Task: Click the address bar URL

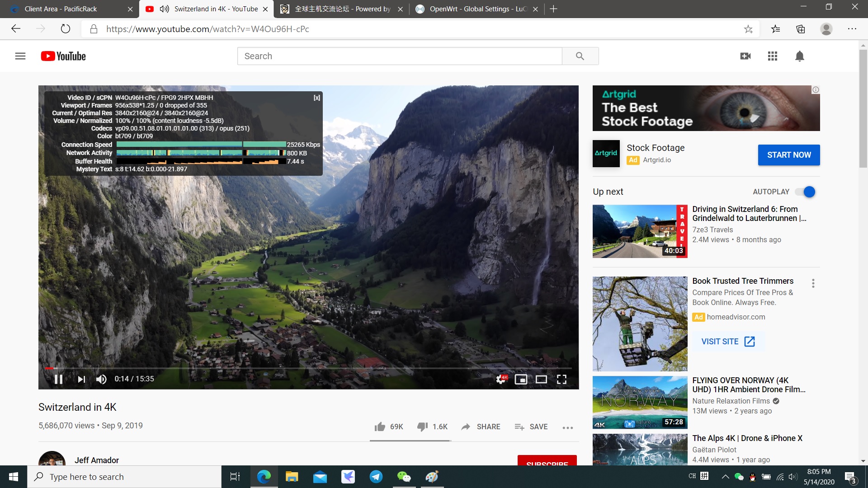Action: [208, 29]
